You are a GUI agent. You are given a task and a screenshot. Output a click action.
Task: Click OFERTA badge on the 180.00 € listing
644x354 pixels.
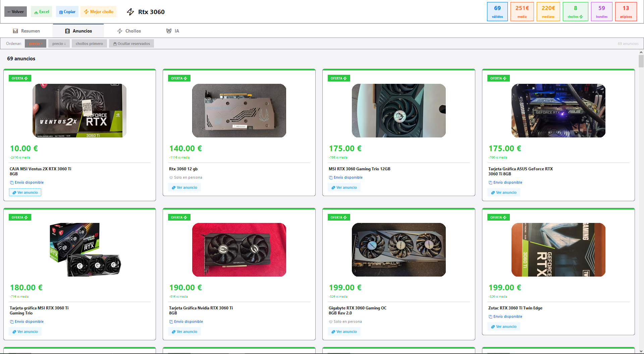click(20, 218)
